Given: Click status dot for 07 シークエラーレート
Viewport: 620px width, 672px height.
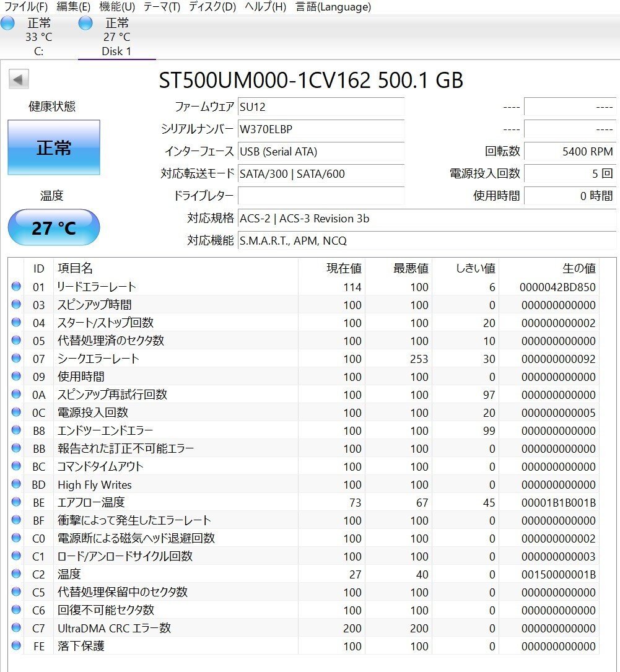Looking at the screenshot, I should coord(16,358).
